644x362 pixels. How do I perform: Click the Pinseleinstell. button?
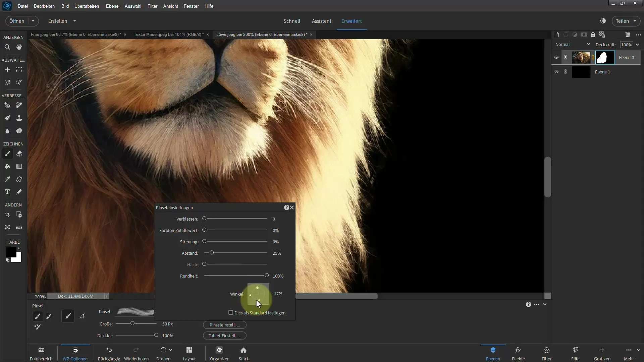coord(225,325)
